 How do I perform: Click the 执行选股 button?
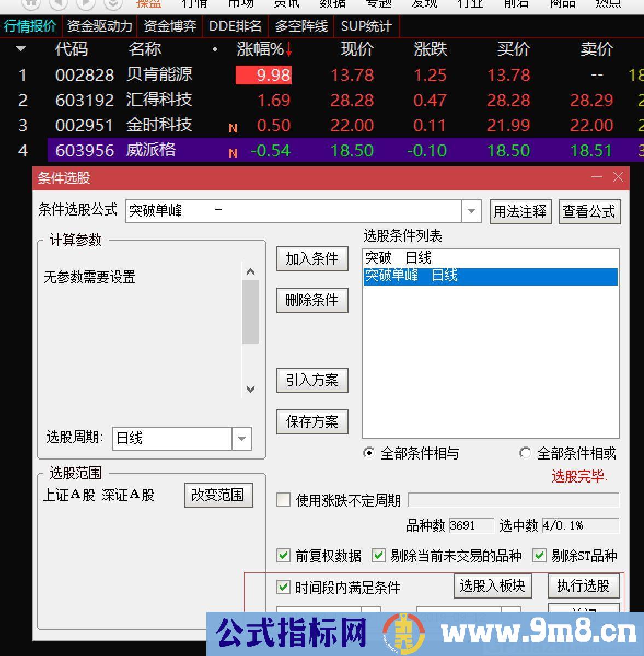pyautogui.click(x=583, y=586)
